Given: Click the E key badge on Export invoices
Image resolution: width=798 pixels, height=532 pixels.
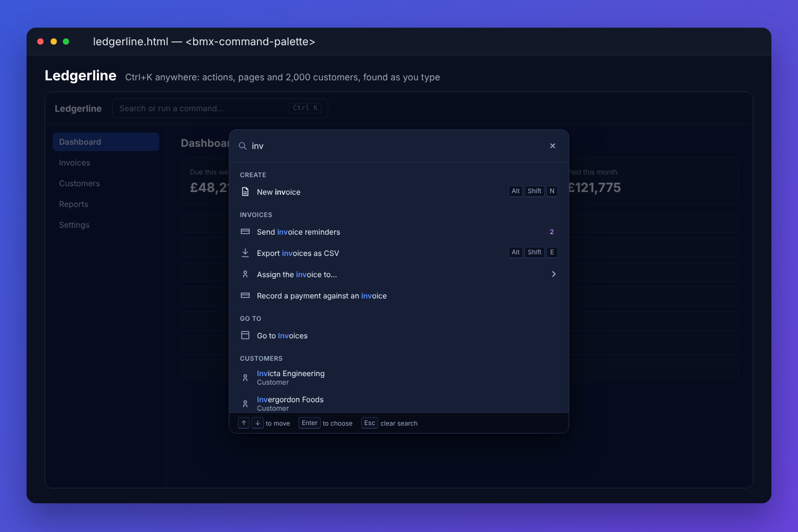Looking at the screenshot, I should point(552,252).
